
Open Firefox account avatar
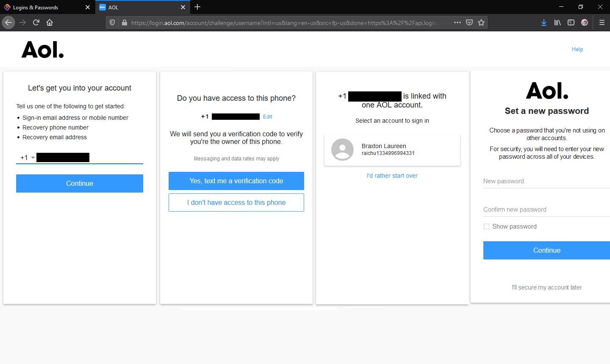[585, 22]
